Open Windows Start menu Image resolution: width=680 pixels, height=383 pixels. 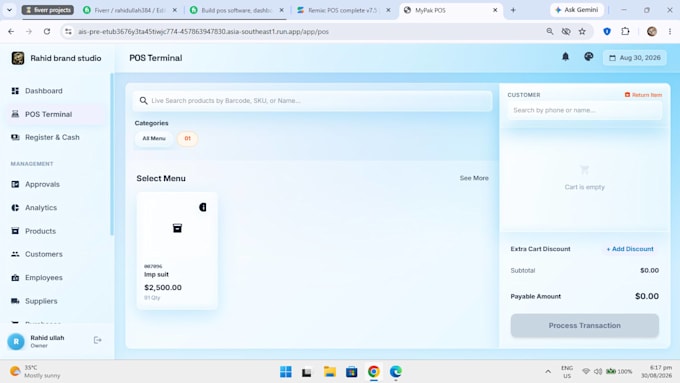[286, 372]
